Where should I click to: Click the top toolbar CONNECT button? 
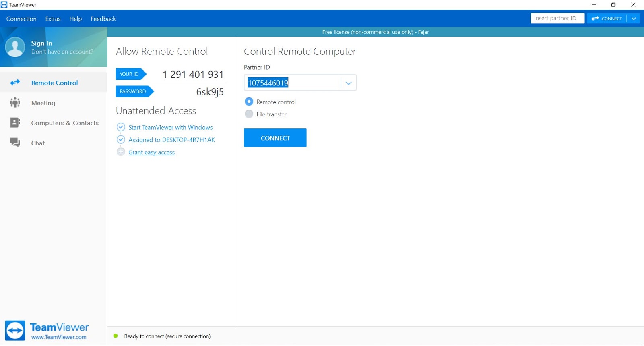607,19
